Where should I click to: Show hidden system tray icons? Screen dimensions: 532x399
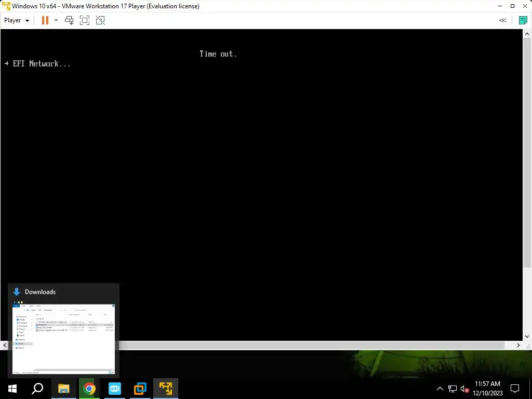(x=440, y=389)
